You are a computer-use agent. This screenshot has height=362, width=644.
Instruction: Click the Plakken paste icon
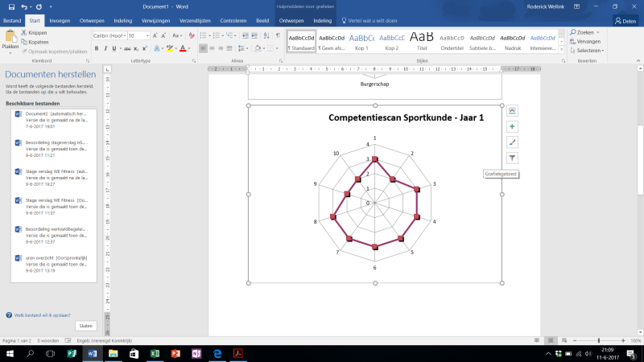point(10,36)
